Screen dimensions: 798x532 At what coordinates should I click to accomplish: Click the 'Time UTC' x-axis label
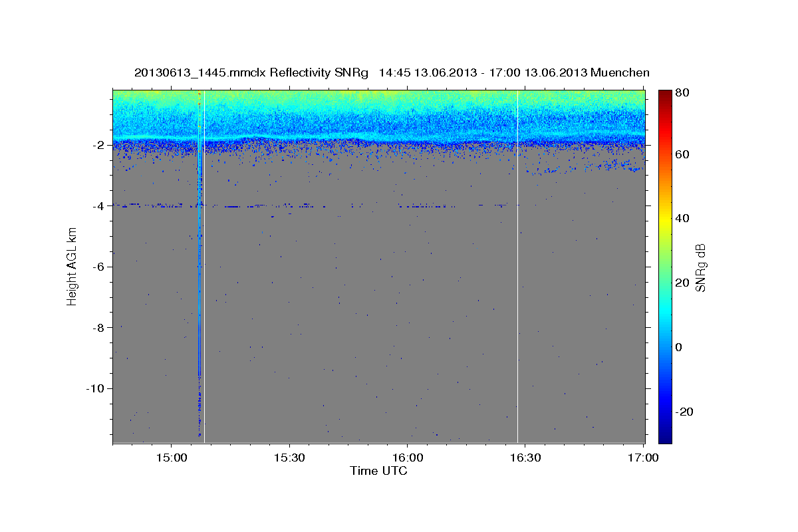[x=378, y=471]
